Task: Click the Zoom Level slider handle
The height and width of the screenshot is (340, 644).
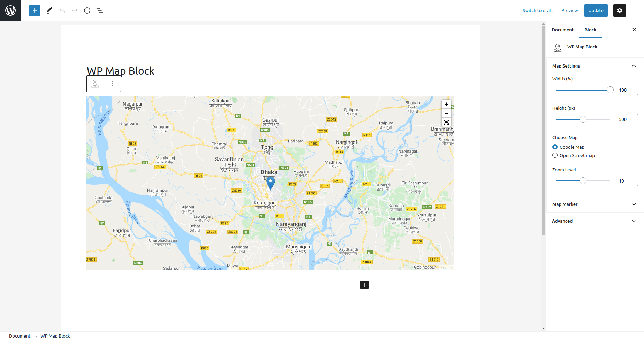Action: coord(583,181)
